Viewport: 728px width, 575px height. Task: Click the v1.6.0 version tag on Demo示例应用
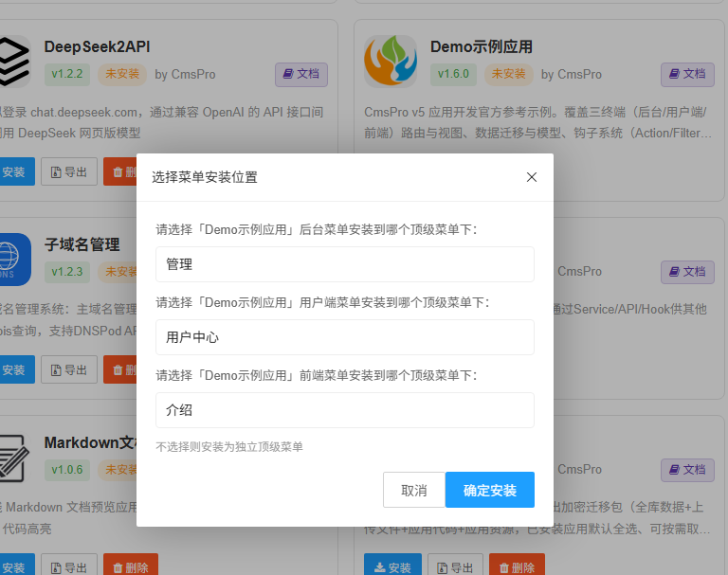454,74
